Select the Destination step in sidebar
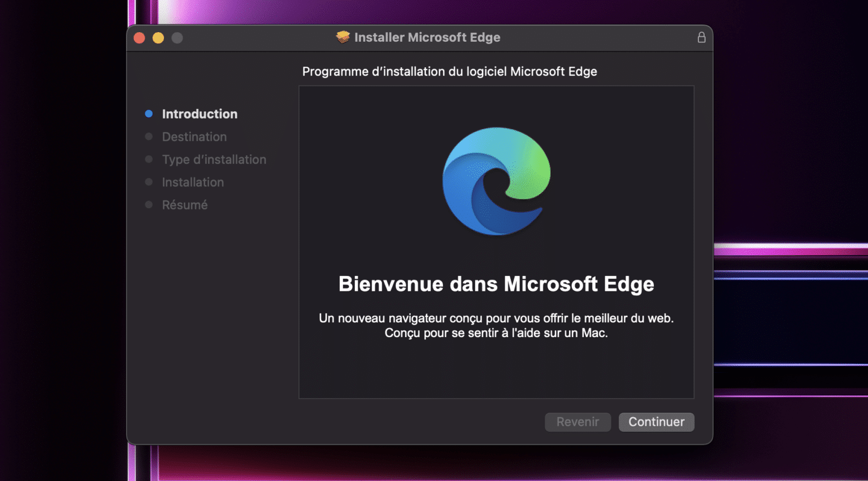868x481 pixels. point(194,137)
